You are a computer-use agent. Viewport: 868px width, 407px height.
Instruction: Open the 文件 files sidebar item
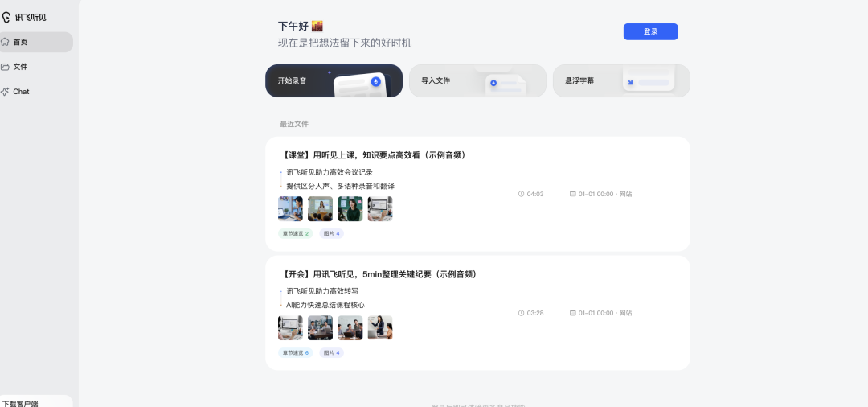point(35,67)
